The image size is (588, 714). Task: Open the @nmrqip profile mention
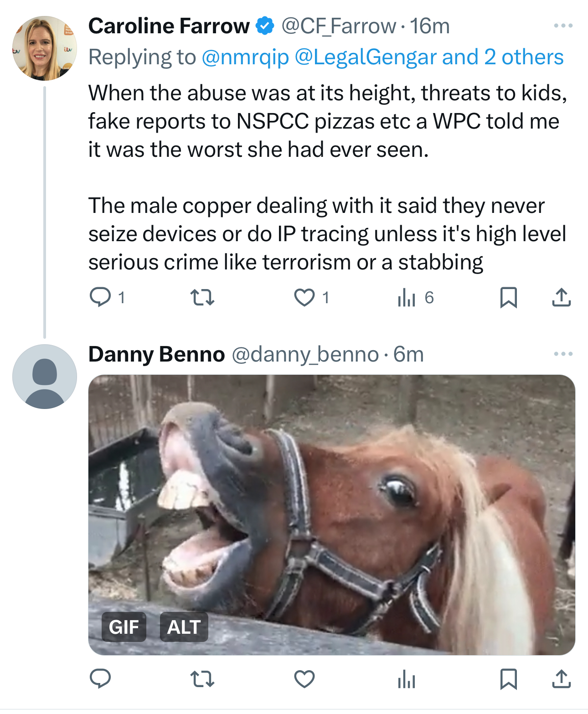pos(245,57)
